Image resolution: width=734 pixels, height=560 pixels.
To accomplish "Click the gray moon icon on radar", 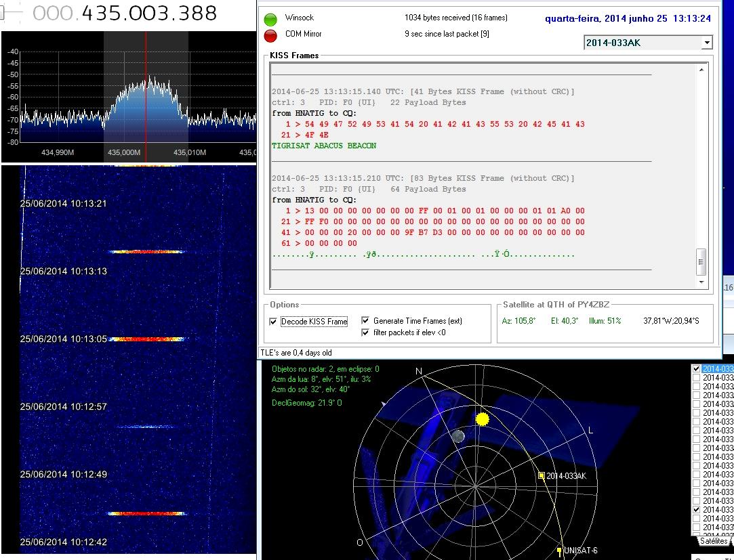I will pyautogui.click(x=458, y=437).
